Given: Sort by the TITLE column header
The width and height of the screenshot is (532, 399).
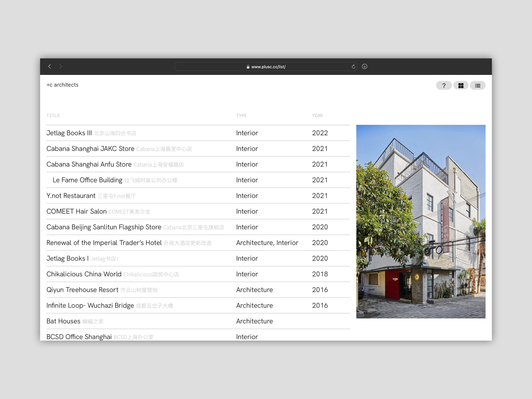Looking at the screenshot, I should pos(53,116).
